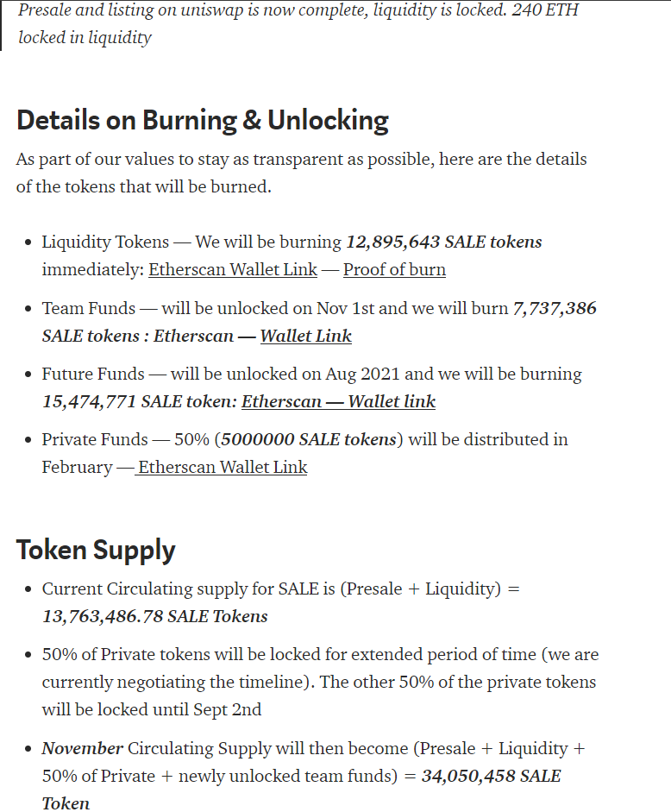Click the bold 12,895,643 SALE tokens text
Viewport: 671px width, 812px height.
[x=443, y=242]
